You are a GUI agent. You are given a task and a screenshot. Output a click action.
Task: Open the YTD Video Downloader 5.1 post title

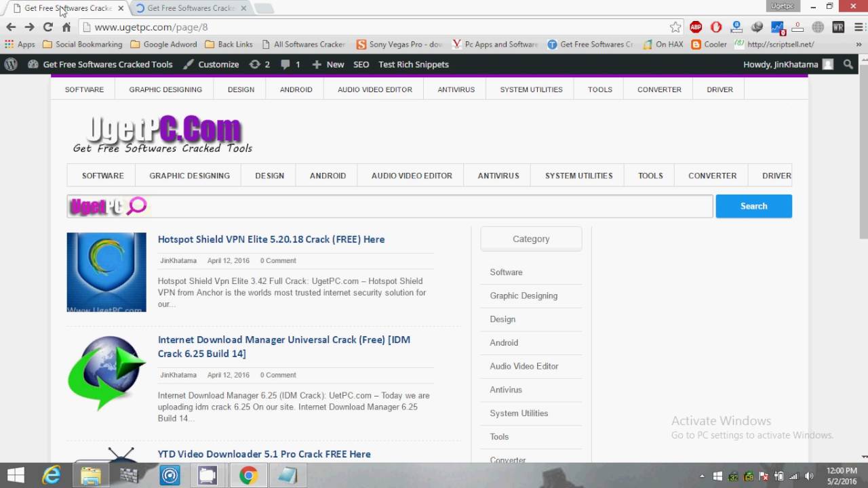click(x=264, y=454)
